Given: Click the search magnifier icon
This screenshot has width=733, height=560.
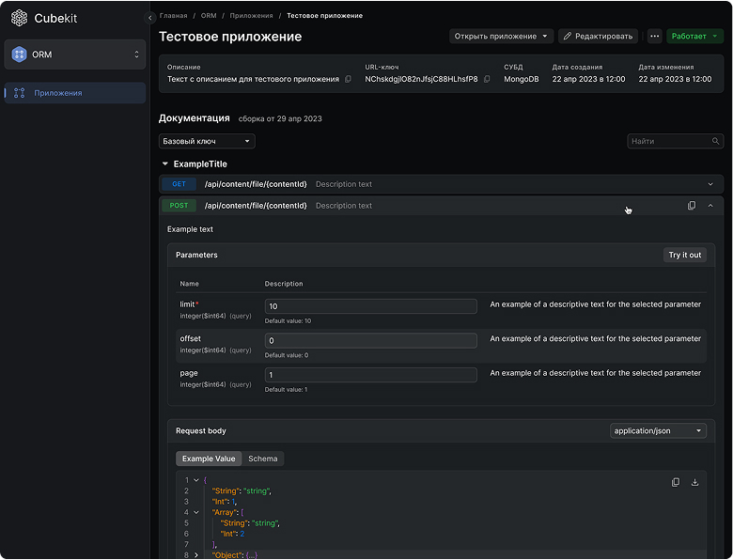Looking at the screenshot, I should (x=716, y=142).
